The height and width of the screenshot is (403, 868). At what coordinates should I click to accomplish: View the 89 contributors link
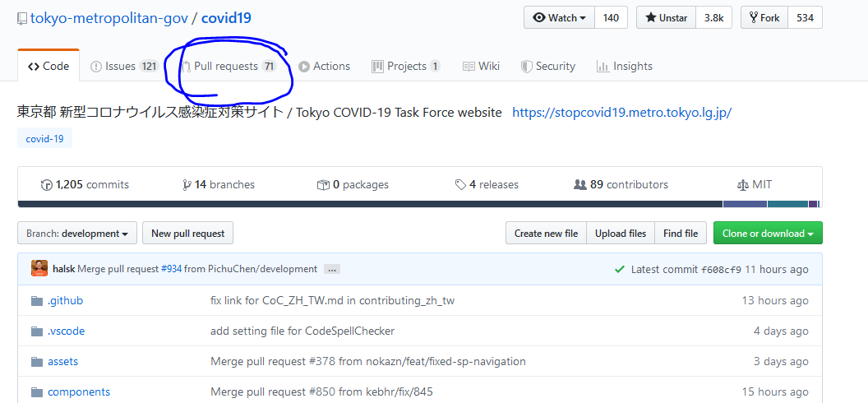click(x=621, y=185)
